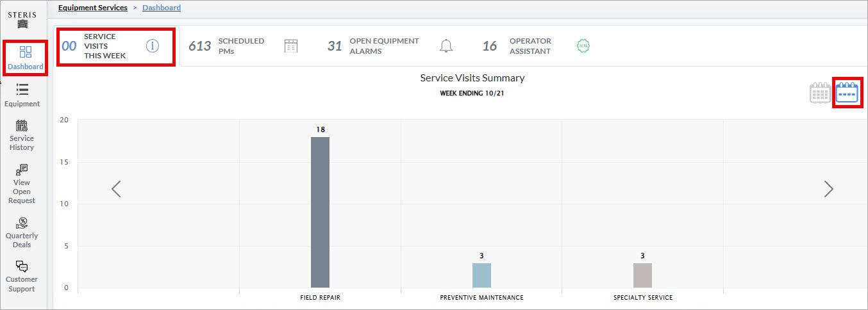Image resolution: width=868 pixels, height=310 pixels.
Task: Select the Scheduled PMs tab
Action: coord(244,46)
